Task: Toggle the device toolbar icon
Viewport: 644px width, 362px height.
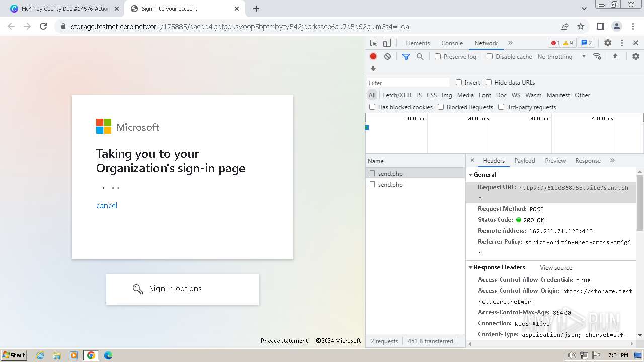Action: (387, 43)
